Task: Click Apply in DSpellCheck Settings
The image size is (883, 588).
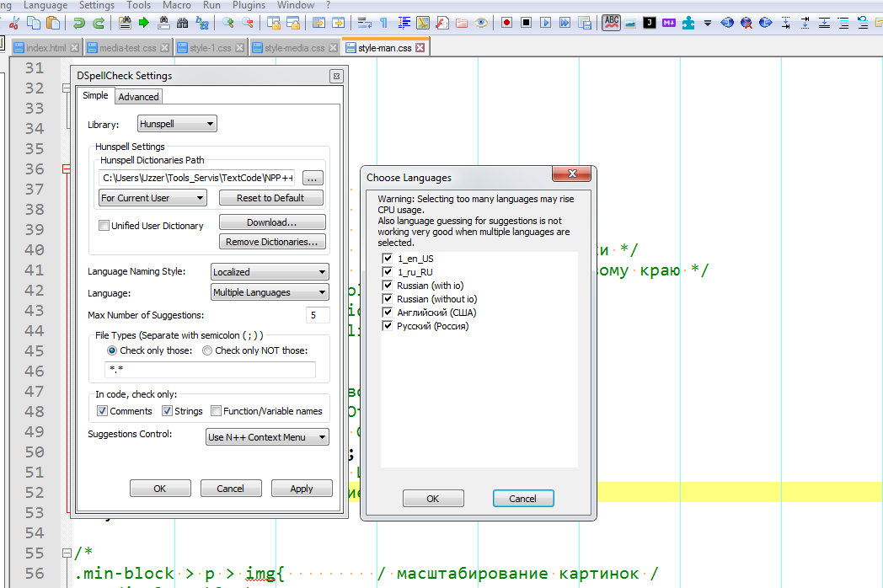Action: [x=302, y=489]
